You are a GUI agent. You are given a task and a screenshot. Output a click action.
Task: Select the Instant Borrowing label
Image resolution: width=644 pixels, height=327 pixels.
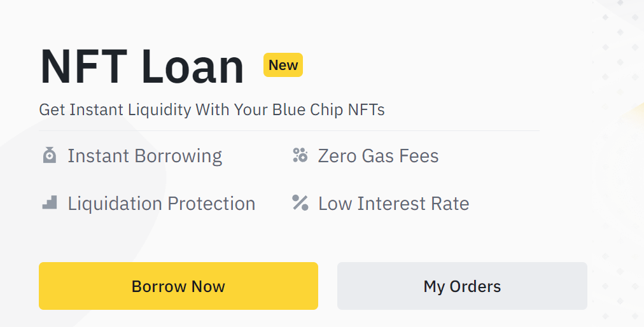pyautogui.click(x=145, y=156)
